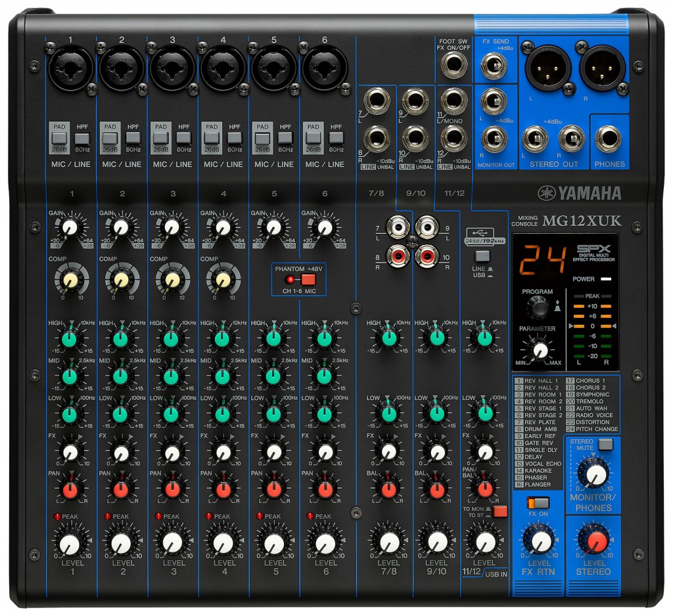Click the STEREO OUT right XLR connector

[x=603, y=68]
